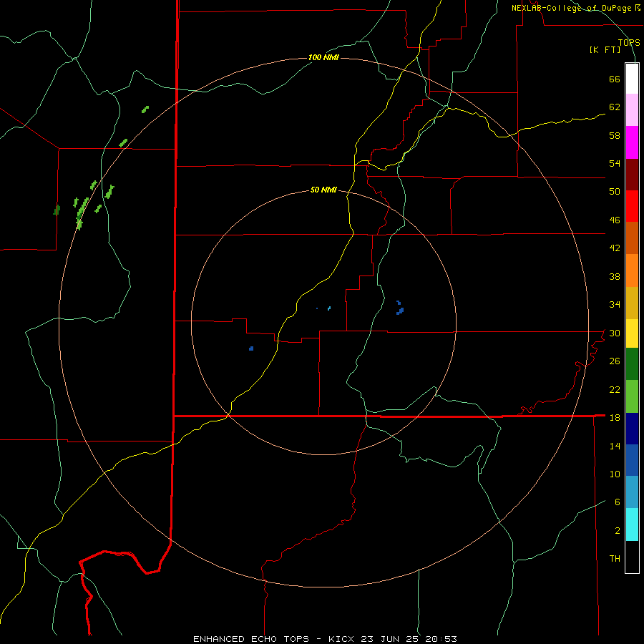644x644 pixels.
Task: Click the "50" legend value
Action: point(615,192)
